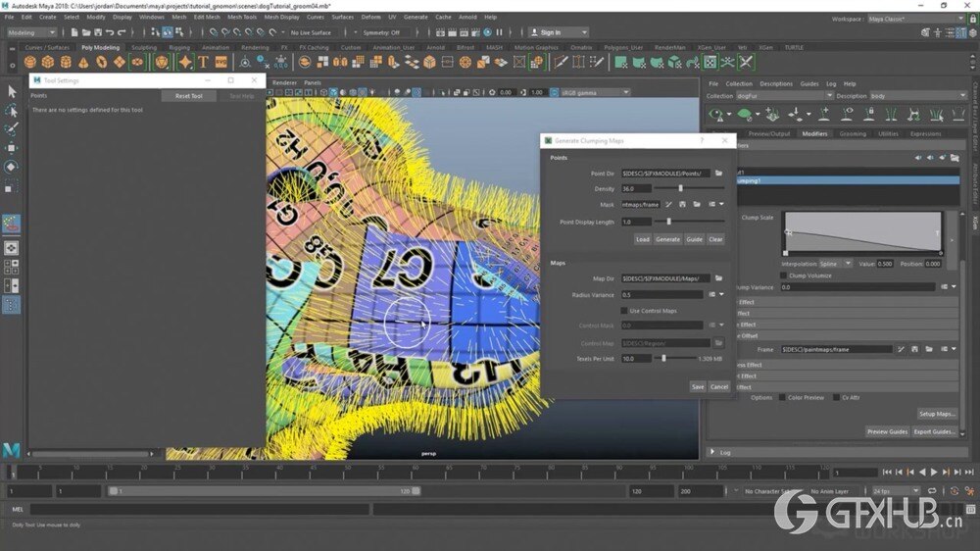This screenshot has height=551, width=980.
Task: Click Load button in Points section
Action: pyautogui.click(x=643, y=239)
